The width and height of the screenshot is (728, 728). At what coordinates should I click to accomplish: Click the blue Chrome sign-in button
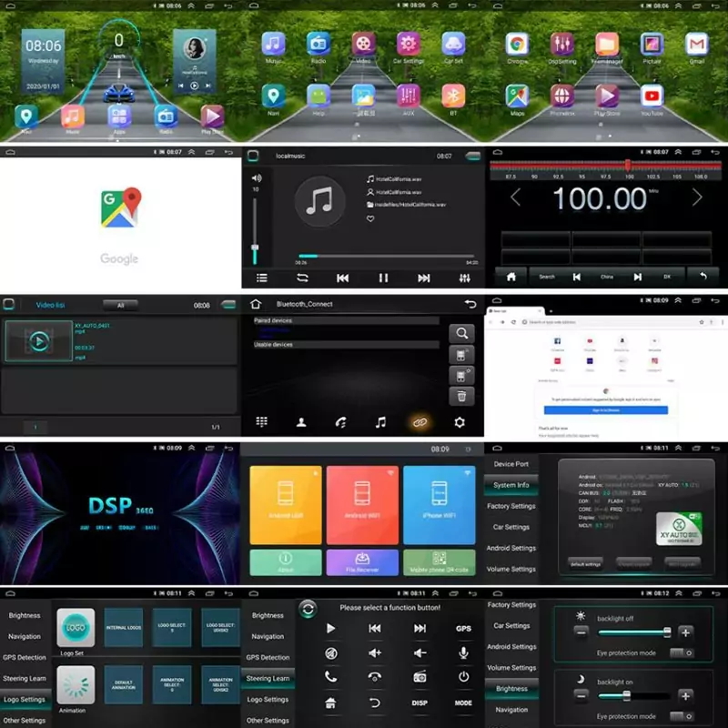606,410
